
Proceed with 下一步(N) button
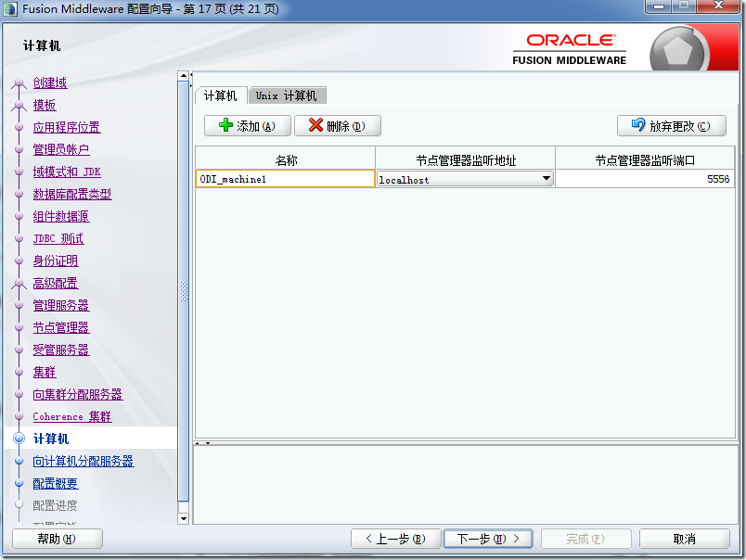(x=488, y=539)
